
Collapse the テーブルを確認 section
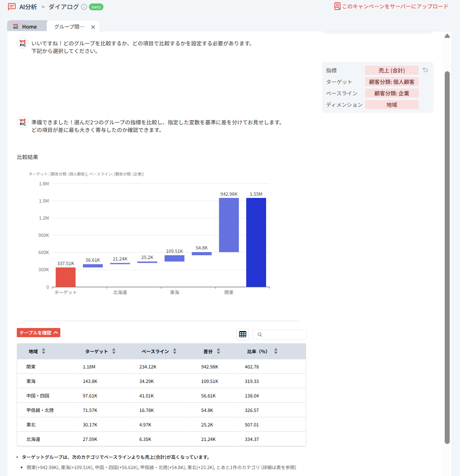39,333
